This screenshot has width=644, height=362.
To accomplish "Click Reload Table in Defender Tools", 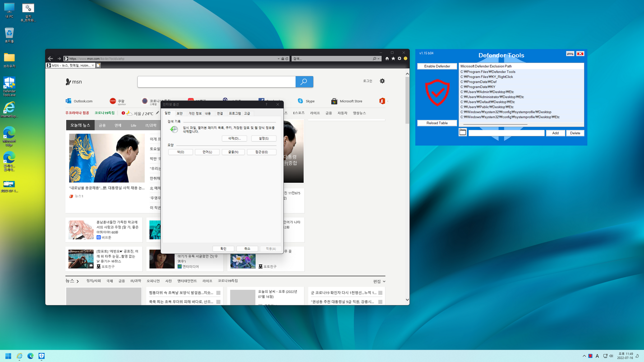I will 437,123.
